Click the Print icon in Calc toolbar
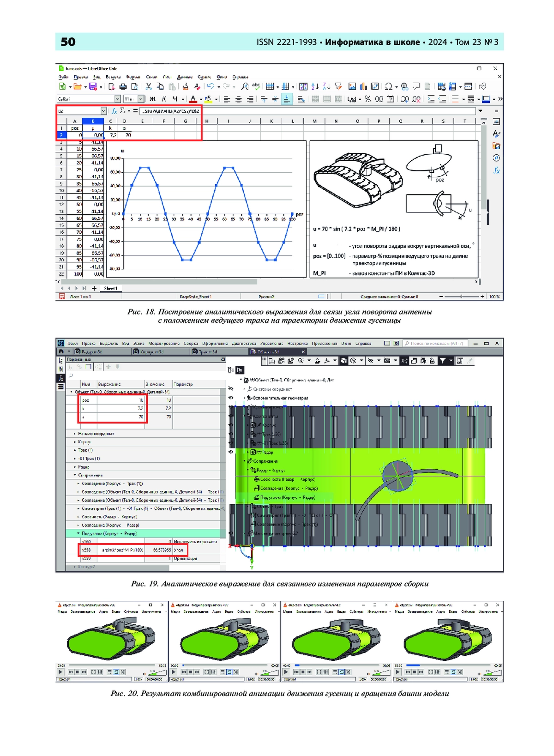554x756 pixels. click(123, 86)
